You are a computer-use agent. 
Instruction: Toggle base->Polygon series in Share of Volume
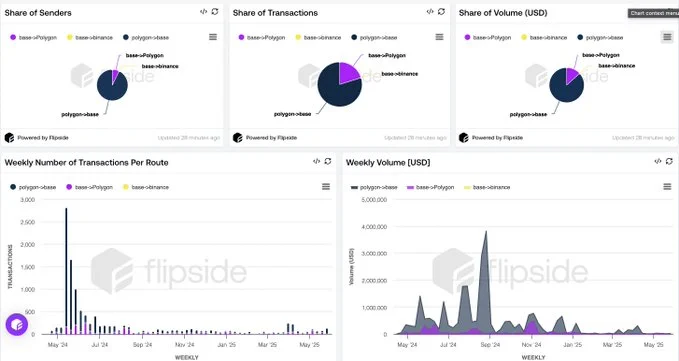(x=488, y=38)
